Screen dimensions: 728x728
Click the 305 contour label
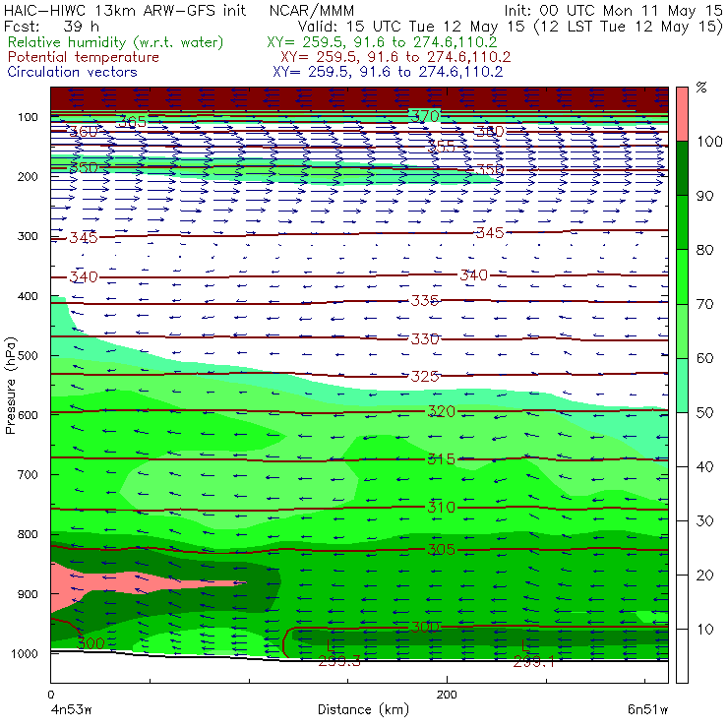tap(441, 550)
